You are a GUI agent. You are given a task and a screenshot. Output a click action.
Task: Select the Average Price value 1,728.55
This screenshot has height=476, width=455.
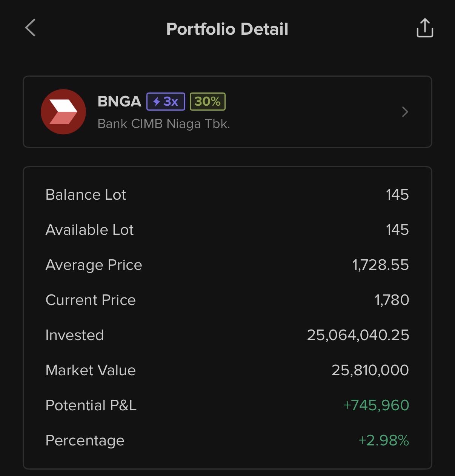(380, 265)
